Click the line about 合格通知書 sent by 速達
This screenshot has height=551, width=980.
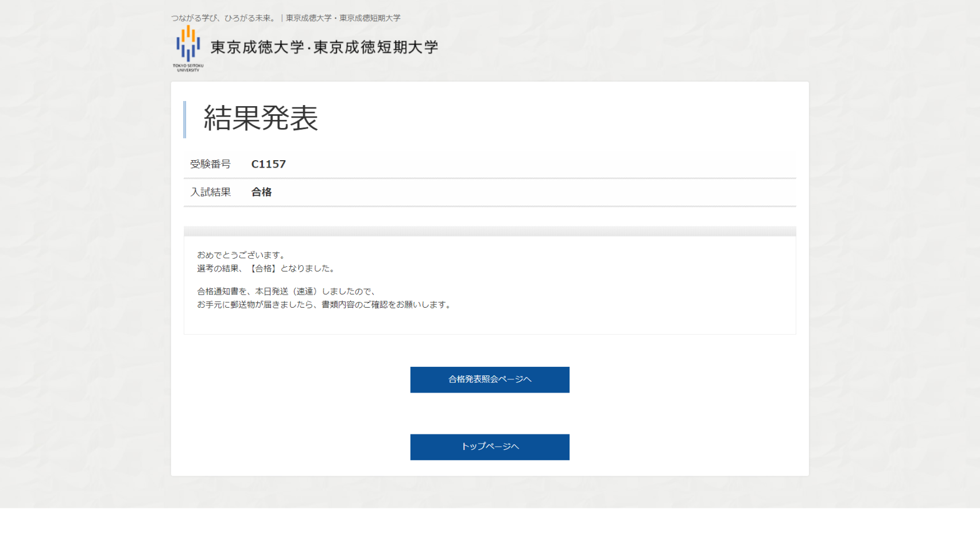tap(287, 292)
